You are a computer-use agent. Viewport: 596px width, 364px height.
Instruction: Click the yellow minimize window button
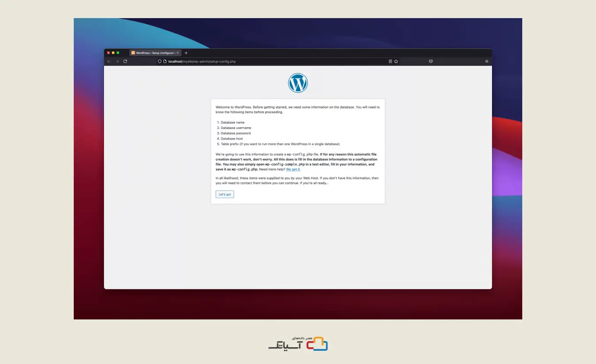tap(113, 53)
